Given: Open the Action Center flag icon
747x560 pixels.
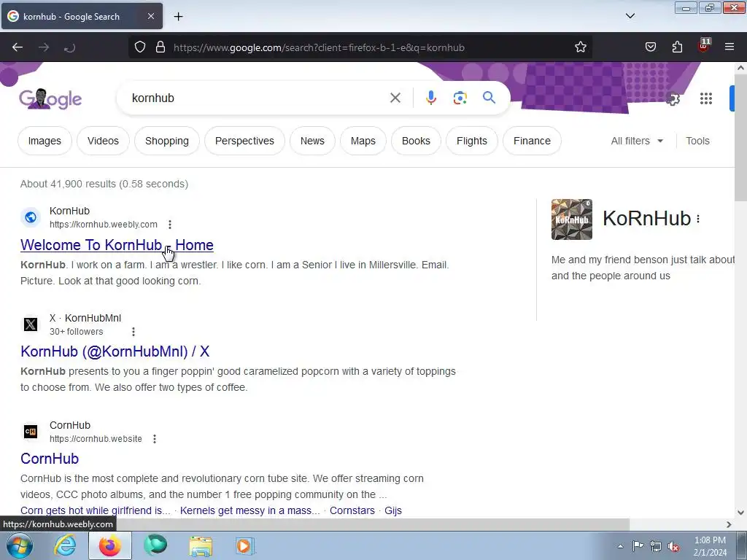Looking at the screenshot, I should pyautogui.click(x=638, y=546).
